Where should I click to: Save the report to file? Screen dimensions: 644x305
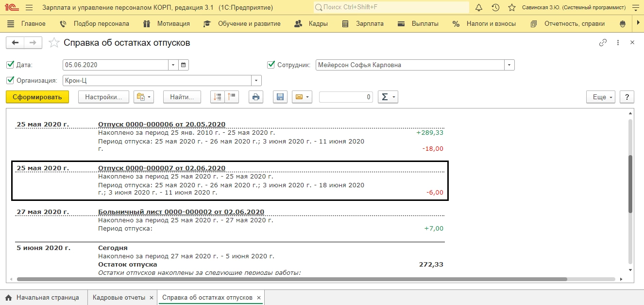(x=280, y=97)
